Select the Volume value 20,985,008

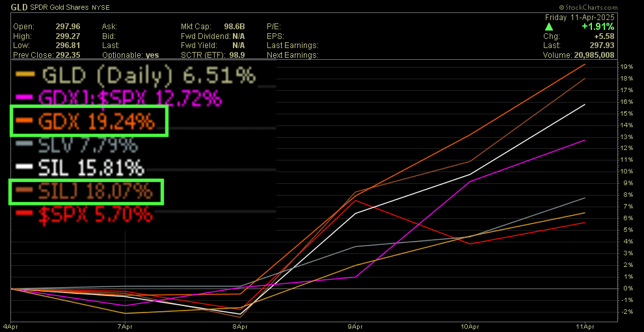coord(595,55)
